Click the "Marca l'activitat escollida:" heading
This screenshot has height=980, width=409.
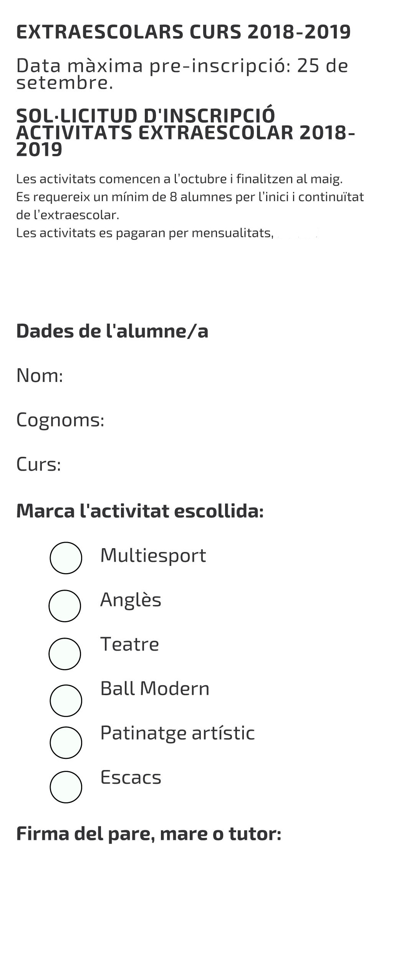pos(140,511)
